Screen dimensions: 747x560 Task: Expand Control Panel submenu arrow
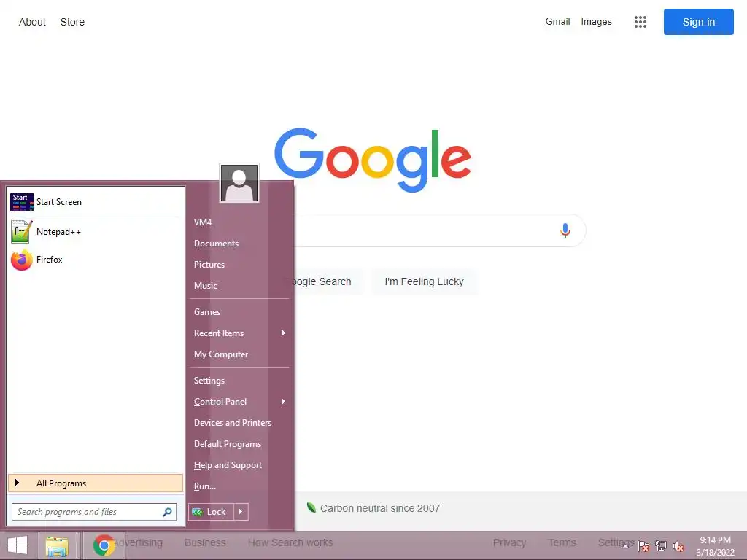[x=284, y=402]
